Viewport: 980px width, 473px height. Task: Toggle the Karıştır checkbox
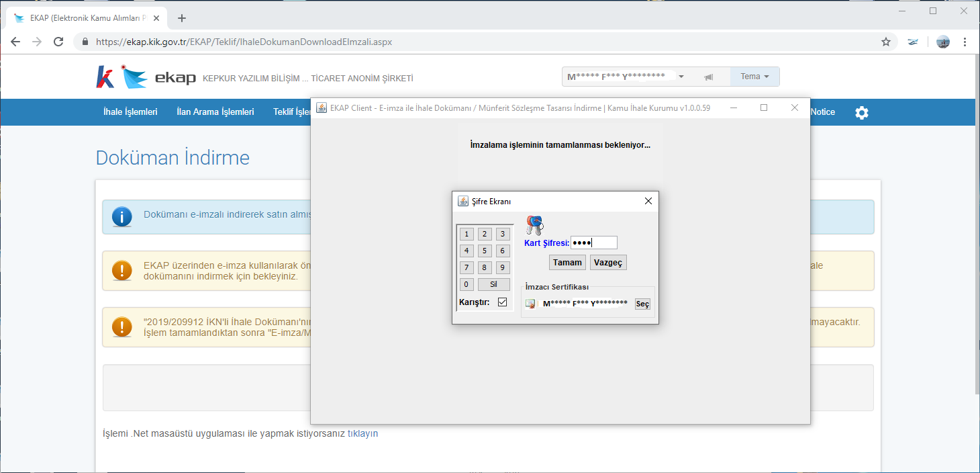click(x=503, y=302)
